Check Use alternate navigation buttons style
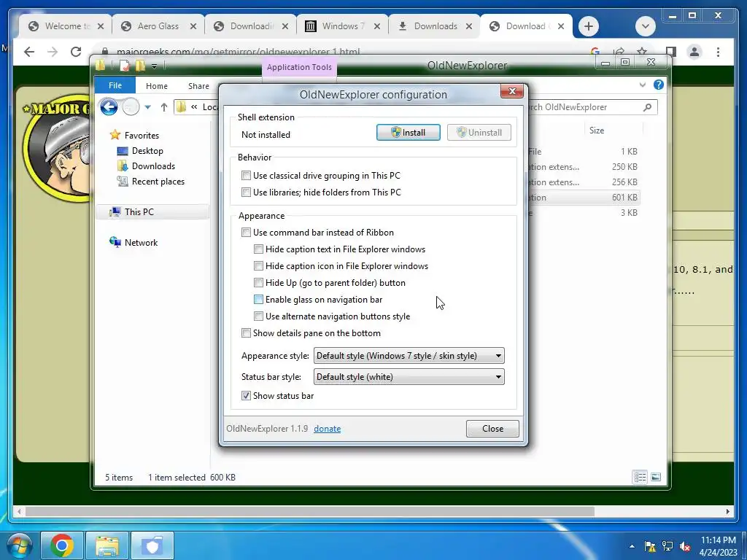The image size is (747, 560). (x=258, y=316)
